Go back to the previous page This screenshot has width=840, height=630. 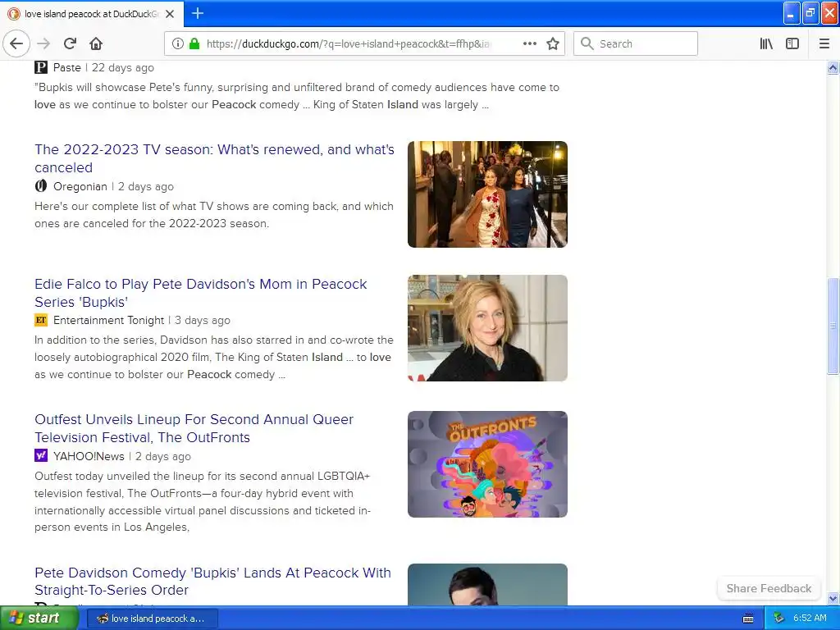16,43
